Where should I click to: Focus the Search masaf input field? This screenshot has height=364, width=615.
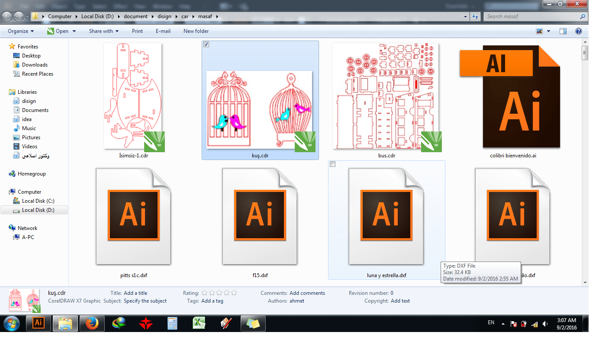[x=531, y=16]
